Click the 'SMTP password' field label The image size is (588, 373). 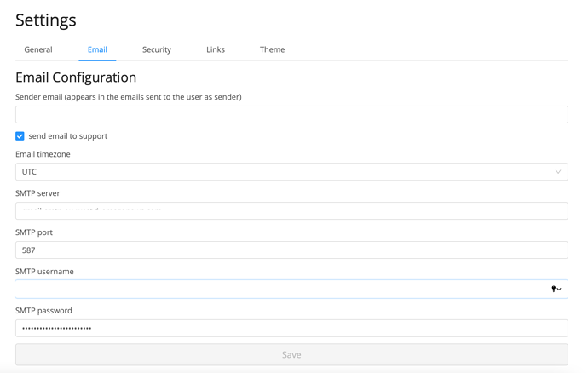pos(43,311)
